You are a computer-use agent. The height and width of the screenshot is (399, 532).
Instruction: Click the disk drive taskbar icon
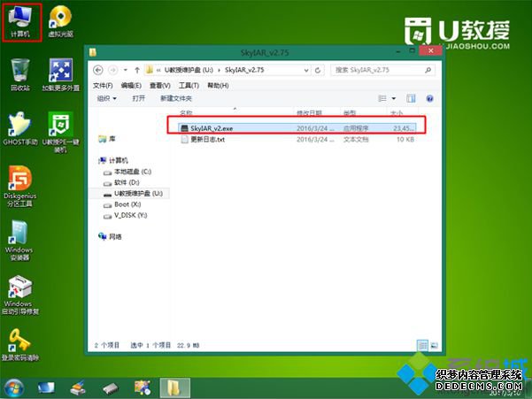[111, 388]
